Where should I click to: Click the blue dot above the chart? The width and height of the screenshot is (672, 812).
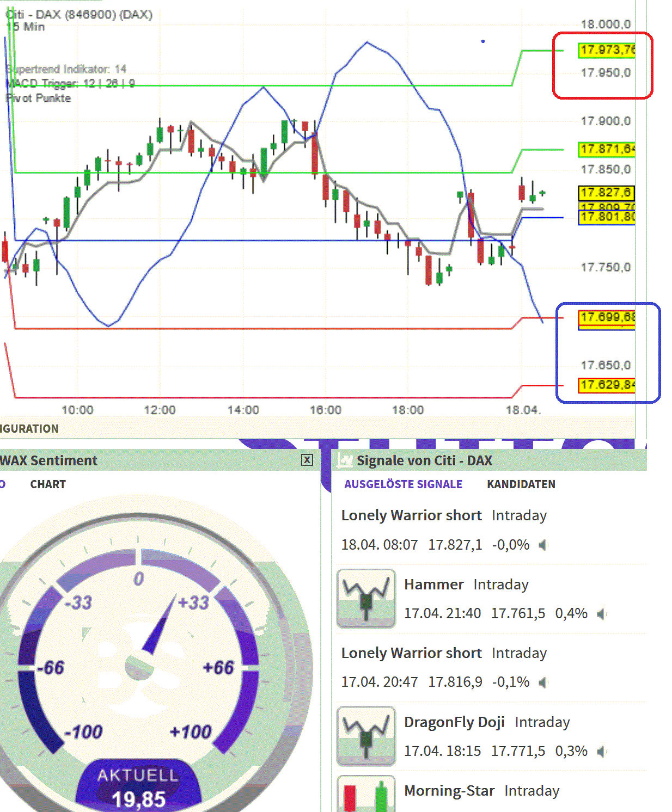click(484, 41)
